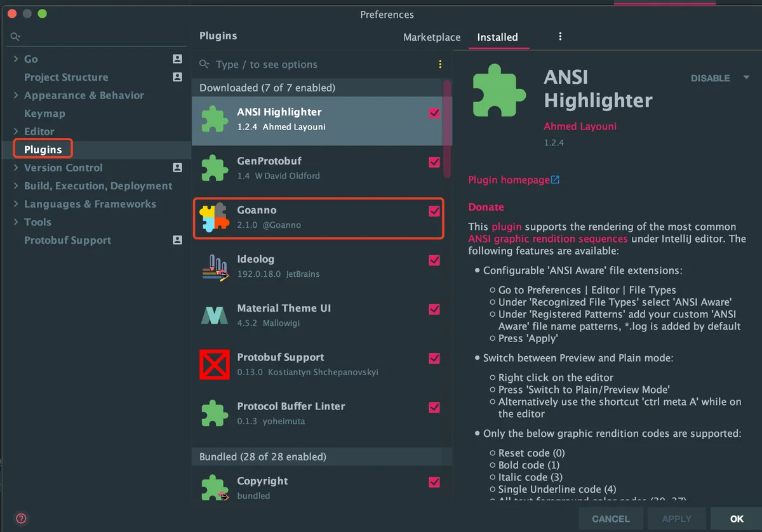
Task: Toggle the Protobuf Support plugin checkbox
Action: point(434,358)
